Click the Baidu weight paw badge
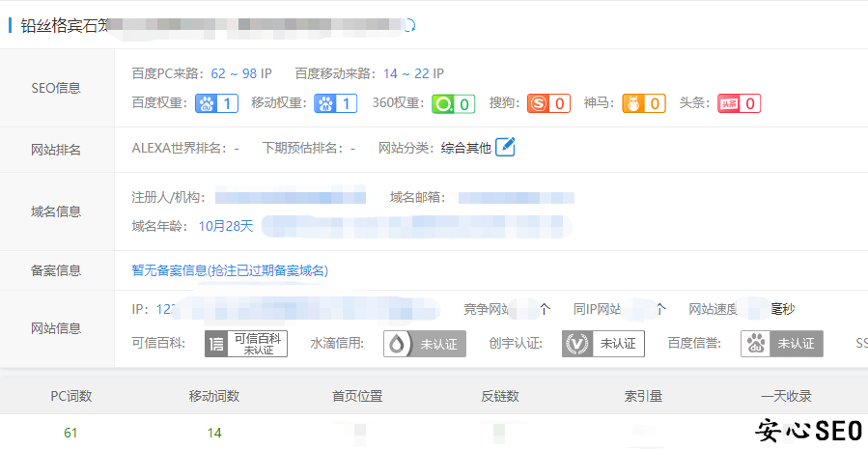 pos(216,103)
